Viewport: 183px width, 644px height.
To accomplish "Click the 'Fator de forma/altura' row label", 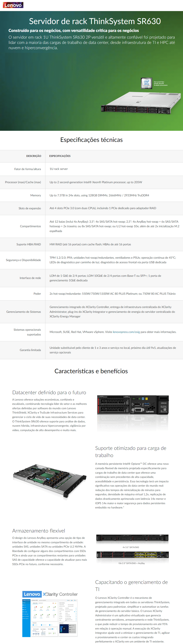I will tap(27, 169).
